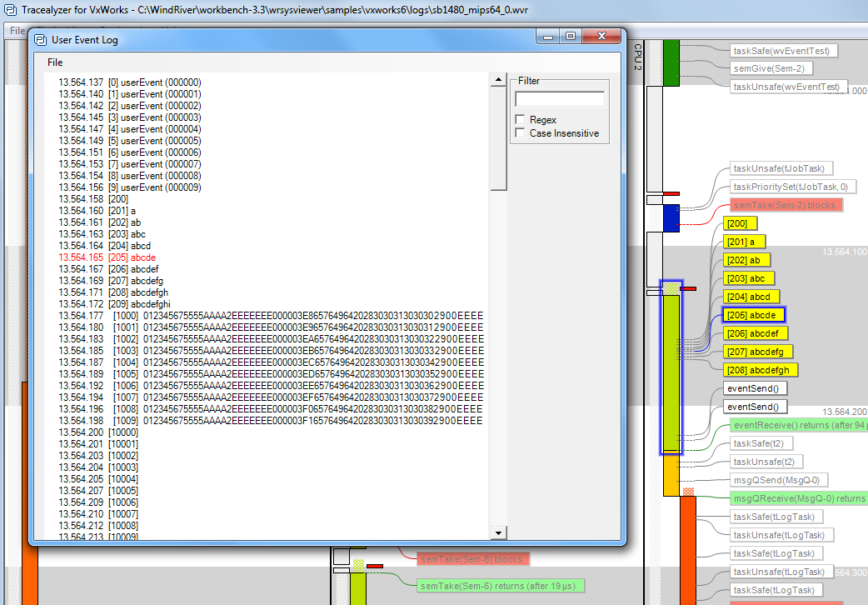Enable the Regex checkbox
Viewport: 868px width, 605px height.
point(521,120)
